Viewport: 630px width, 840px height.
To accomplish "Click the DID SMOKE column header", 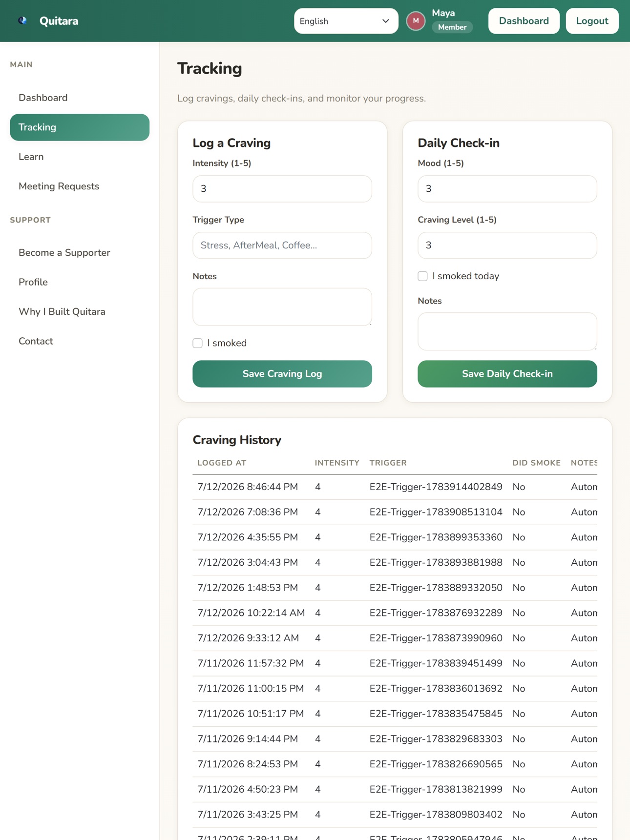I will [536, 463].
